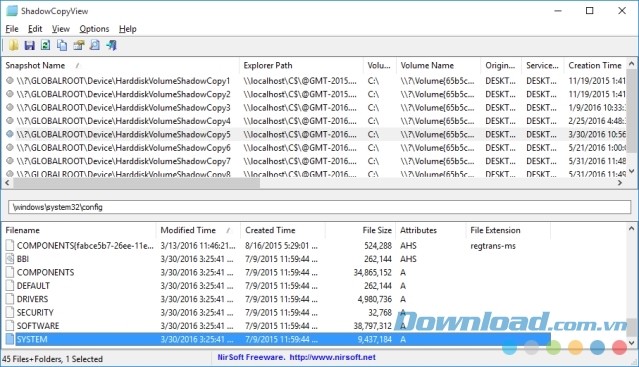Viewport: 639px width, 367px height.
Task: Minimize the ShadowCopyView window
Action: coord(558,11)
